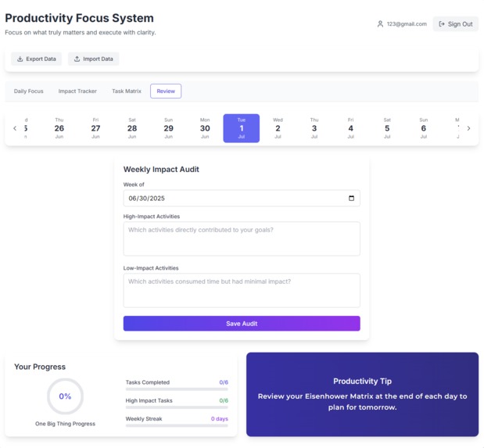Select Sat 28 Jun in date strip

[x=132, y=128]
